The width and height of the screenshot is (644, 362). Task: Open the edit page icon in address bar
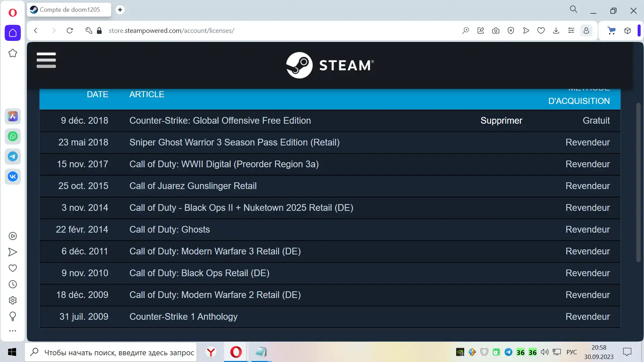pos(481,31)
